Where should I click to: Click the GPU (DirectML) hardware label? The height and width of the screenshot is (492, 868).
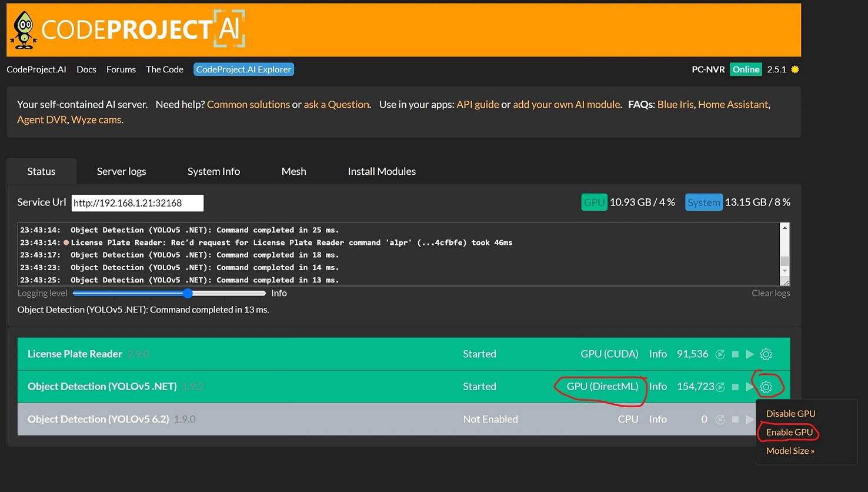click(602, 387)
